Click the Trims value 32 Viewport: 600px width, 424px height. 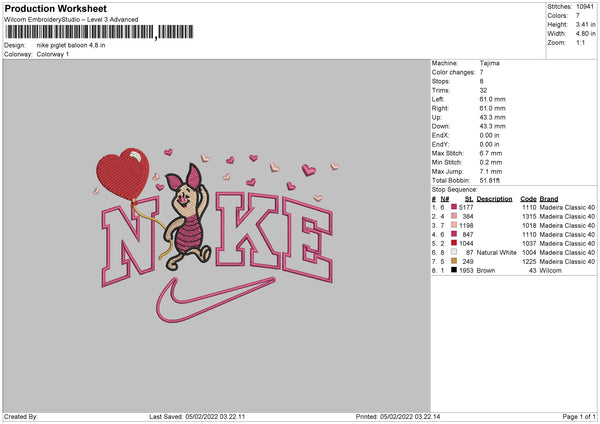[483, 90]
